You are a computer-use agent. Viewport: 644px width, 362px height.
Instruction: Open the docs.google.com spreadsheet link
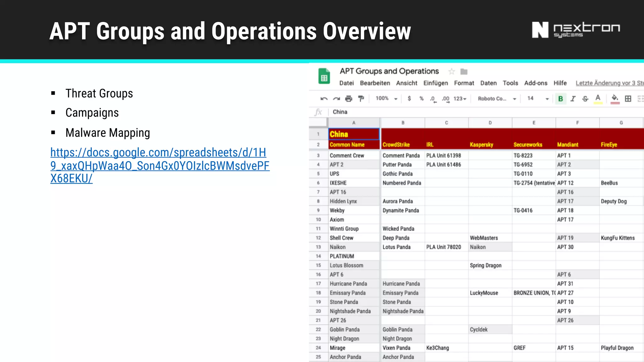[x=160, y=165]
